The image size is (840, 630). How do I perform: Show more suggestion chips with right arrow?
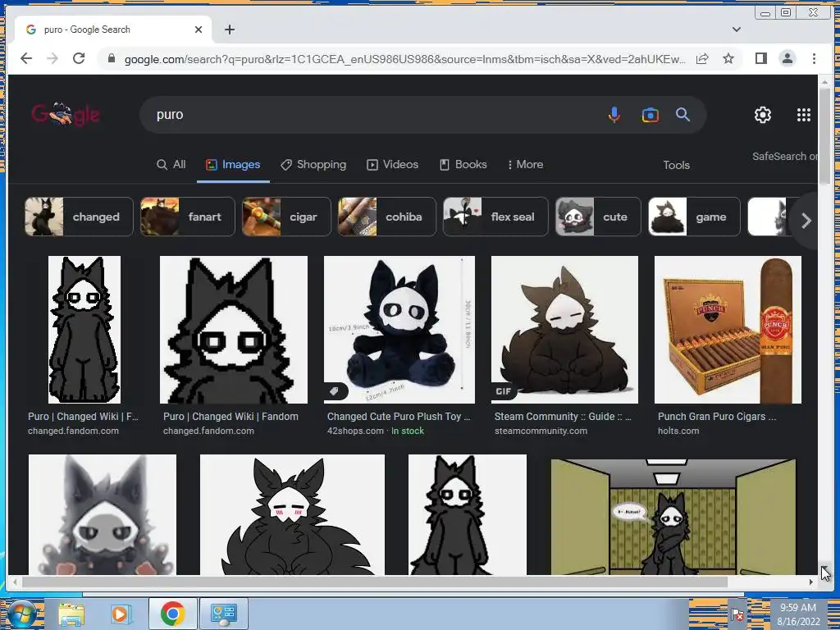coord(806,220)
